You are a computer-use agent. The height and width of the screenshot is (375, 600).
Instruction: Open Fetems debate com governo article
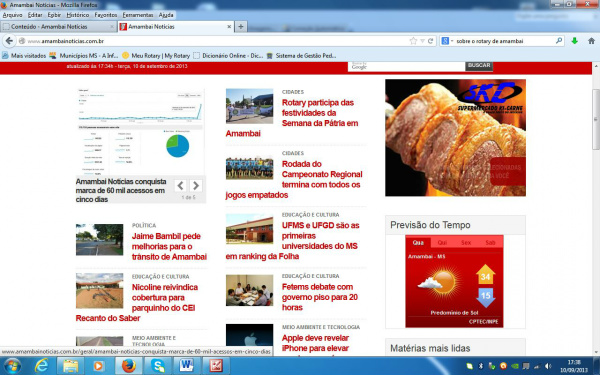point(320,297)
